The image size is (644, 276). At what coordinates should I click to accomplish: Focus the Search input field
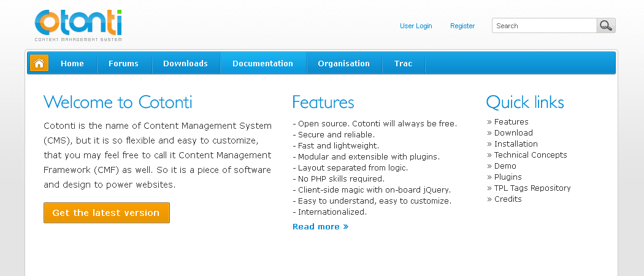[x=544, y=26]
